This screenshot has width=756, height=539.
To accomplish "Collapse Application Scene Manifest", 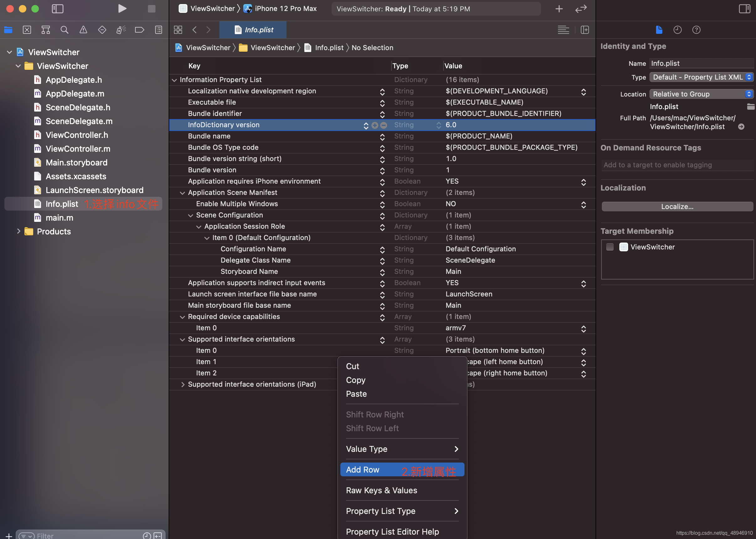I will pos(182,193).
